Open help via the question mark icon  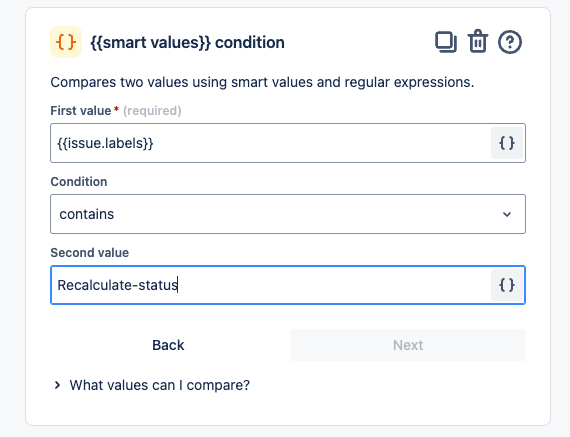pyautogui.click(x=510, y=42)
